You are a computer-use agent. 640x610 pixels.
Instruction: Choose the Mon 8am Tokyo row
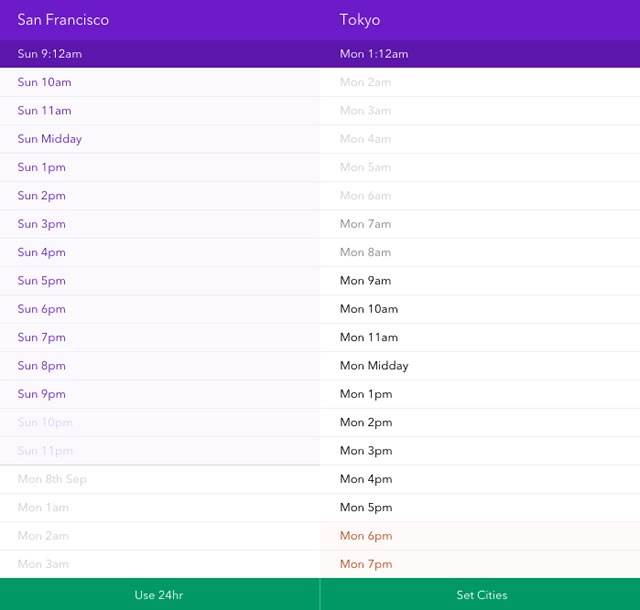coord(480,252)
